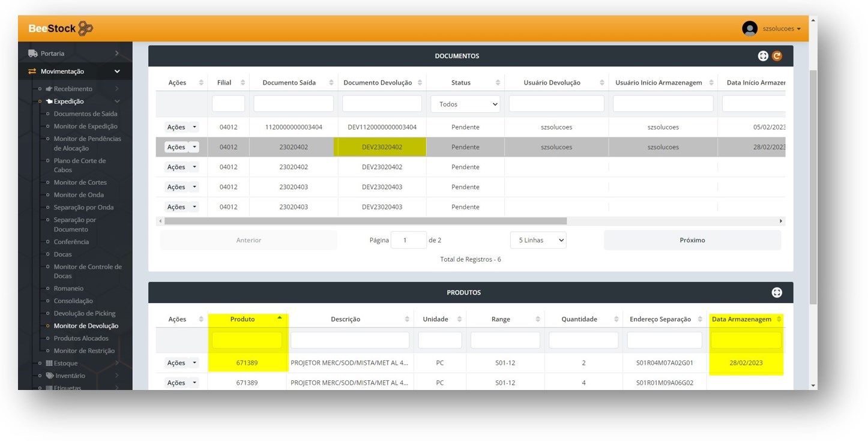
Task: Click the Anterior pagination button
Action: click(249, 240)
